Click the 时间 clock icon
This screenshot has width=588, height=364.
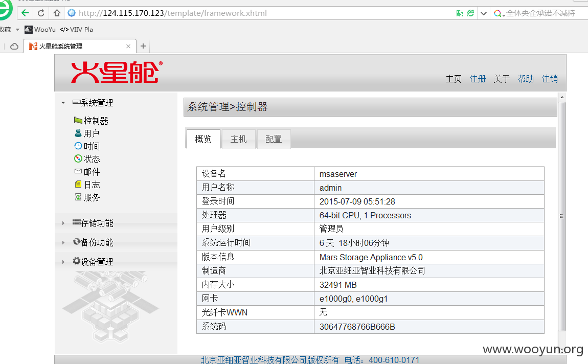click(78, 146)
